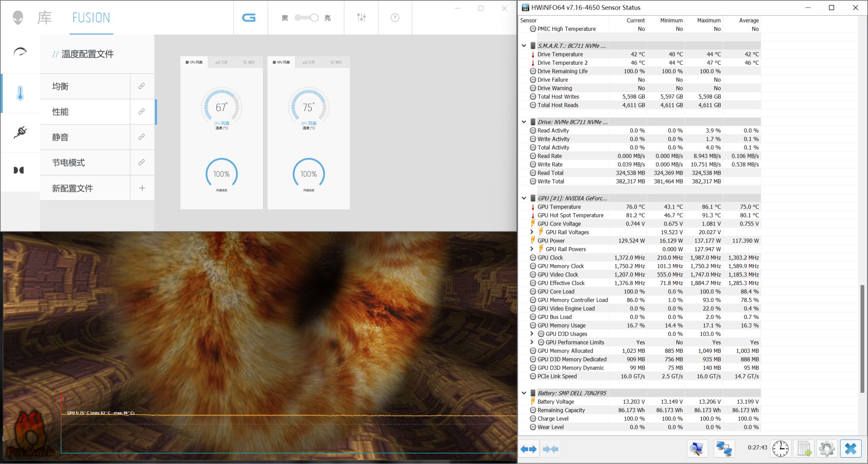Open the equalizer sliders settings icon

[x=361, y=18]
